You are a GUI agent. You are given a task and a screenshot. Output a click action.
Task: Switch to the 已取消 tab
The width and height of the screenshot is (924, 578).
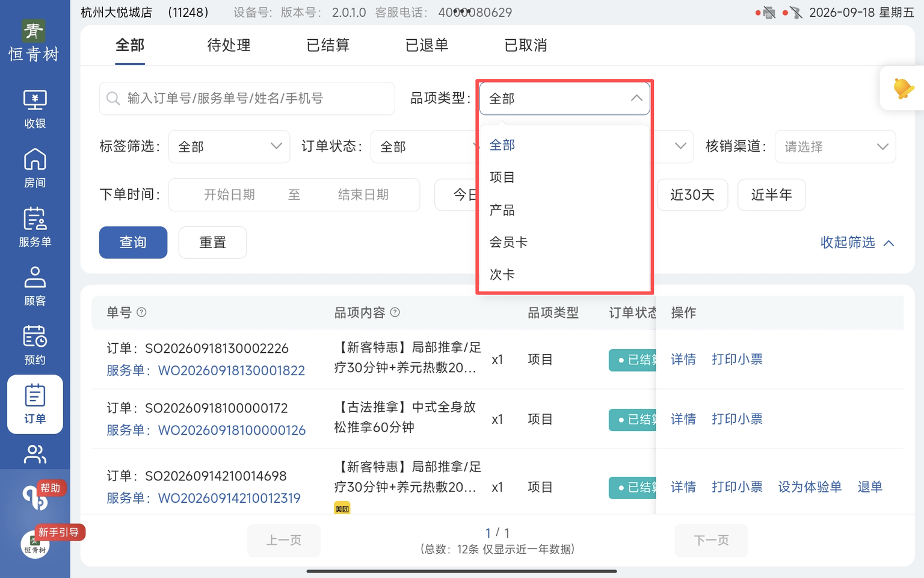526,45
